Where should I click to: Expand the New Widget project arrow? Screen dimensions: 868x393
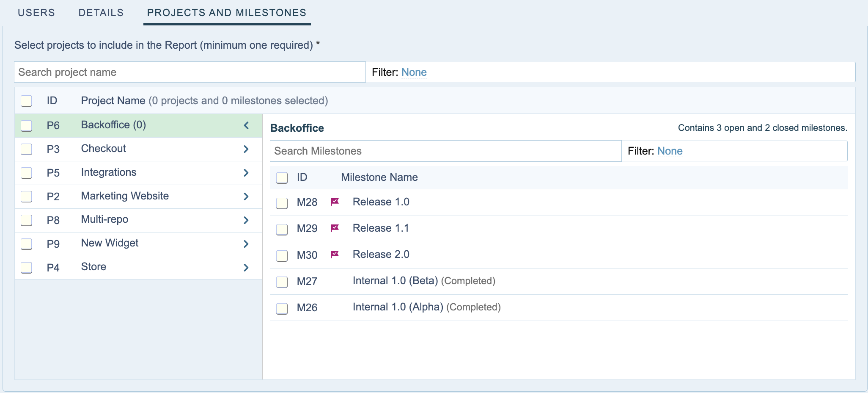246,244
